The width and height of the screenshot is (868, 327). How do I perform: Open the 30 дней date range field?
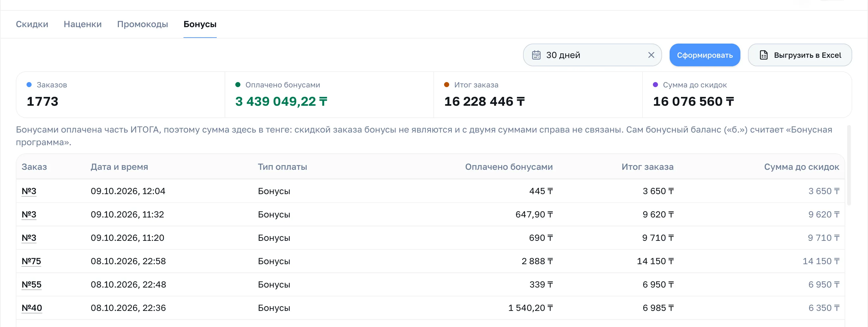point(592,55)
